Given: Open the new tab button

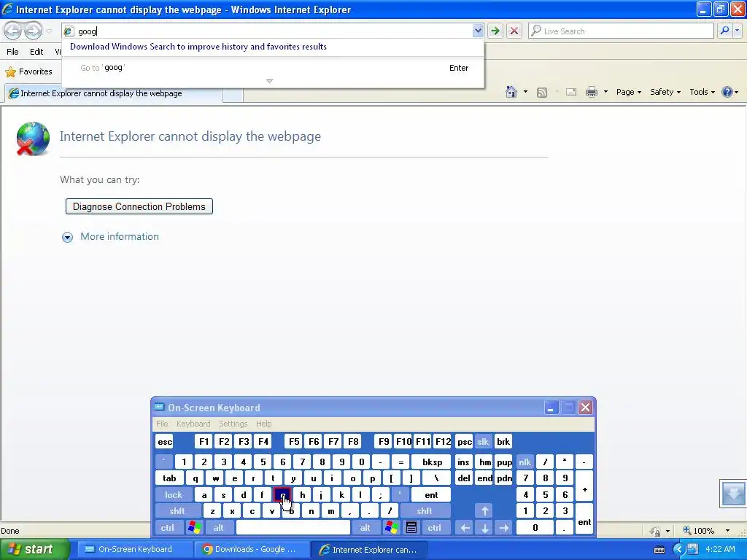Looking at the screenshot, I should click(233, 94).
